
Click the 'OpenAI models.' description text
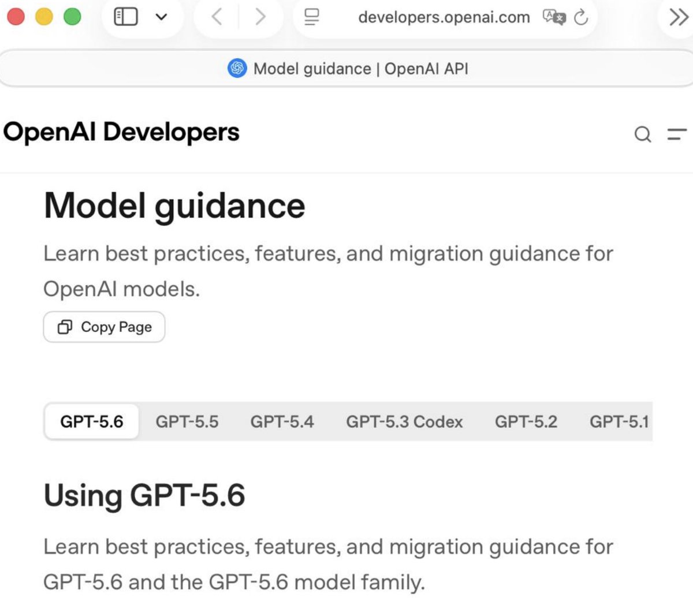122,289
